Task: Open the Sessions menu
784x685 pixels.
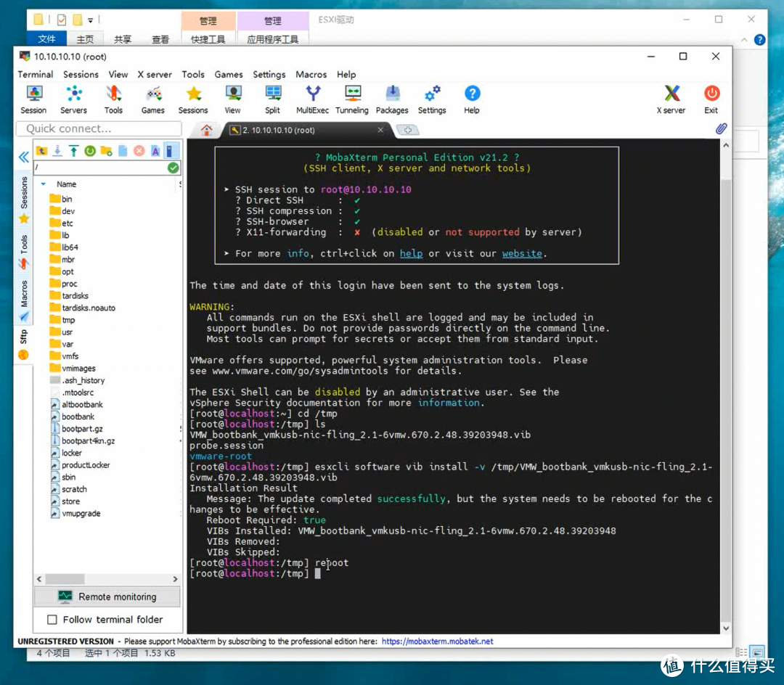Action: pyautogui.click(x=81, y=75)
